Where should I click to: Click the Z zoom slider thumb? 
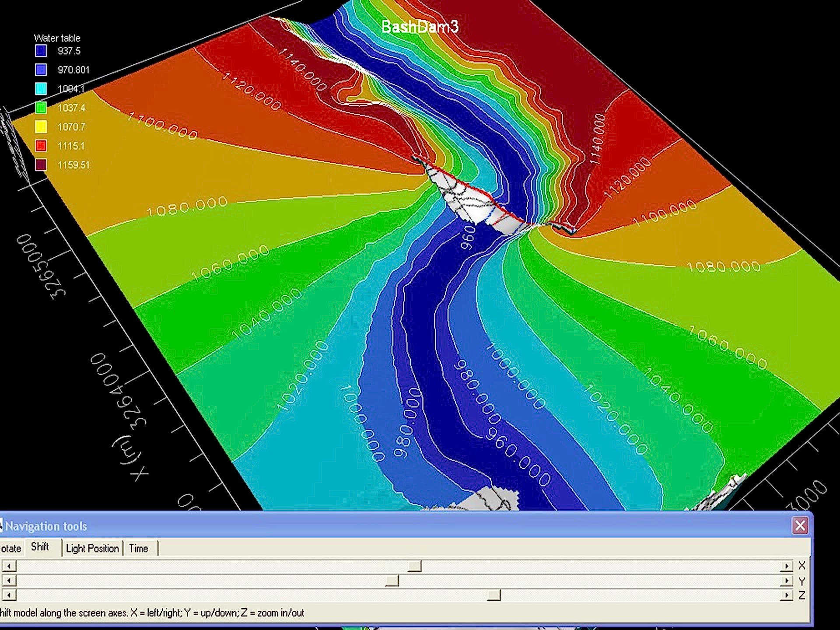pyautogui.click(x=493, y=595)
